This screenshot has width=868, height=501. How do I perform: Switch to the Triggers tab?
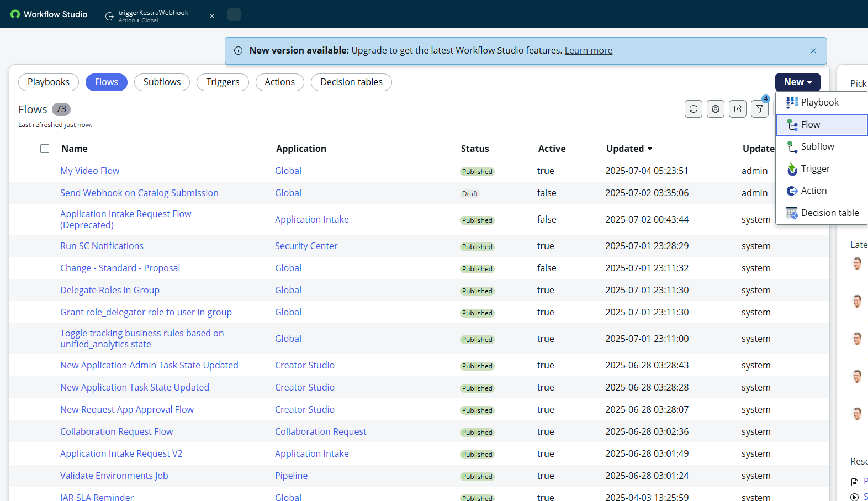click(223, 82)
